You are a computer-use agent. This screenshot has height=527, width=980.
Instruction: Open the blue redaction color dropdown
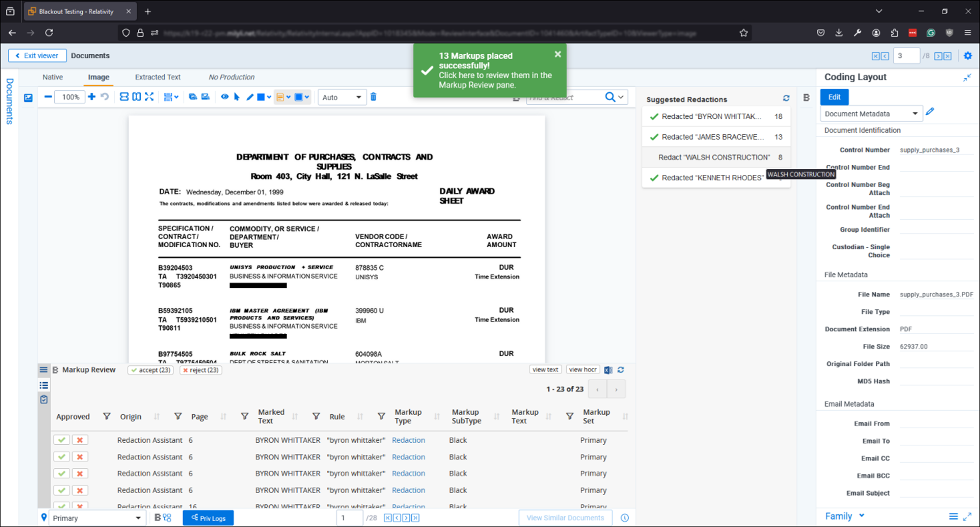(x=307, y=97)
